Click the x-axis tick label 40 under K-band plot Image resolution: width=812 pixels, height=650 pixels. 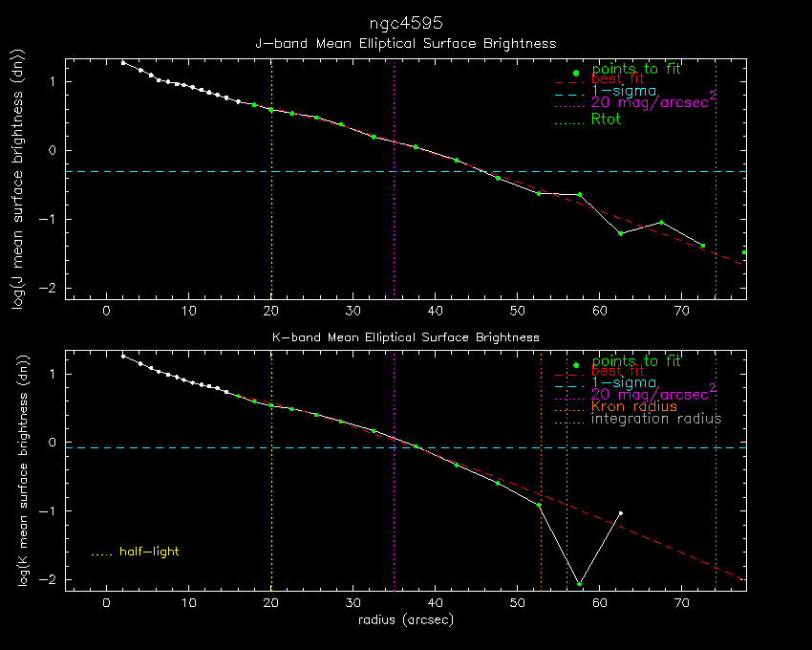(x=436, y=605)
